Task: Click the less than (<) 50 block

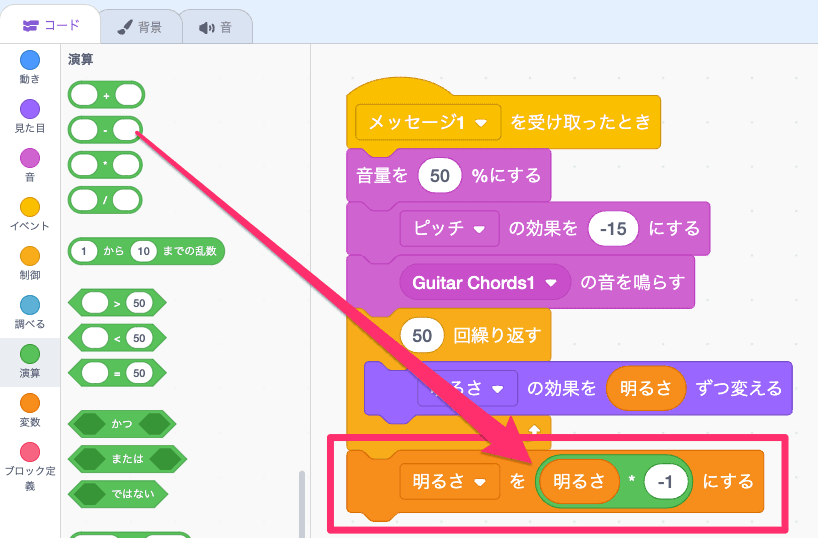Action: click(117, 338)
